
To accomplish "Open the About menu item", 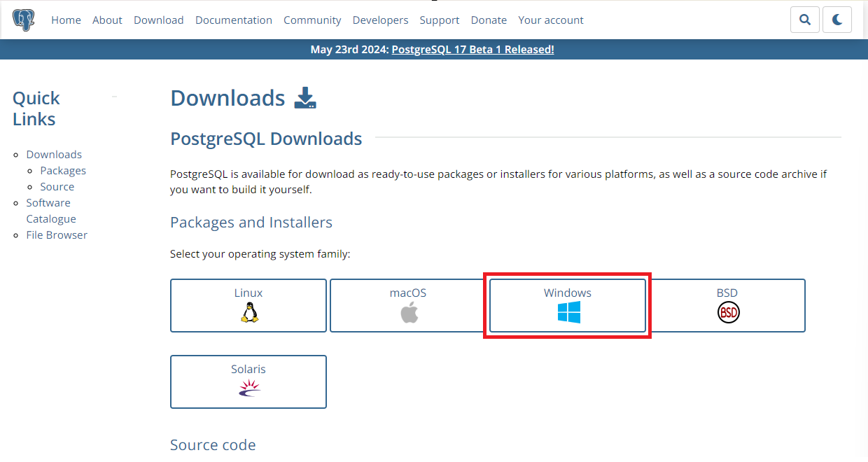I will coord(107,20).
